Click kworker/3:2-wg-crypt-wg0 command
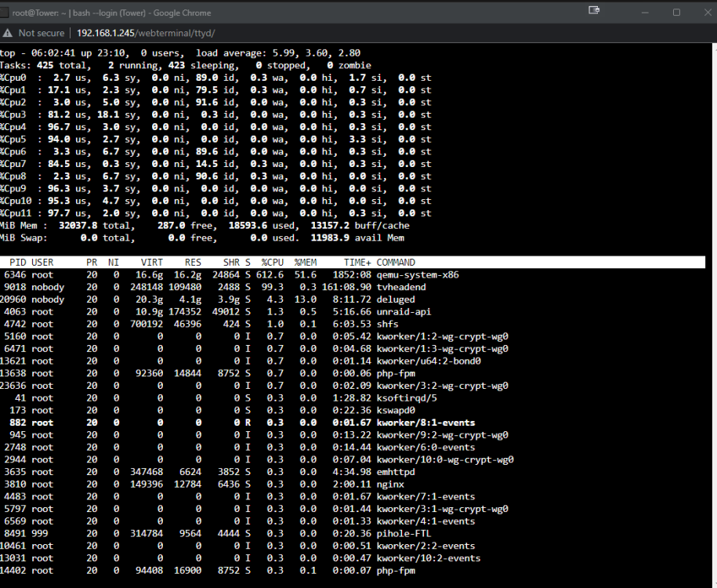This screenshot has width=717, height=588. point(442,386)
